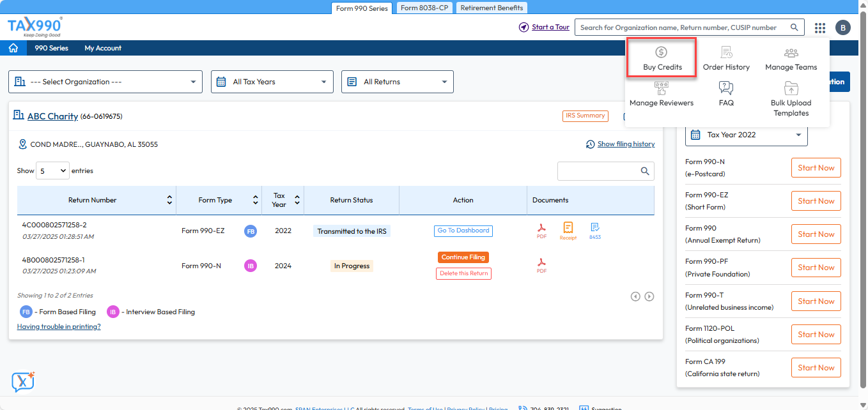
Task: Sort the table by Tax Year
Action: [x=297, y=200]
